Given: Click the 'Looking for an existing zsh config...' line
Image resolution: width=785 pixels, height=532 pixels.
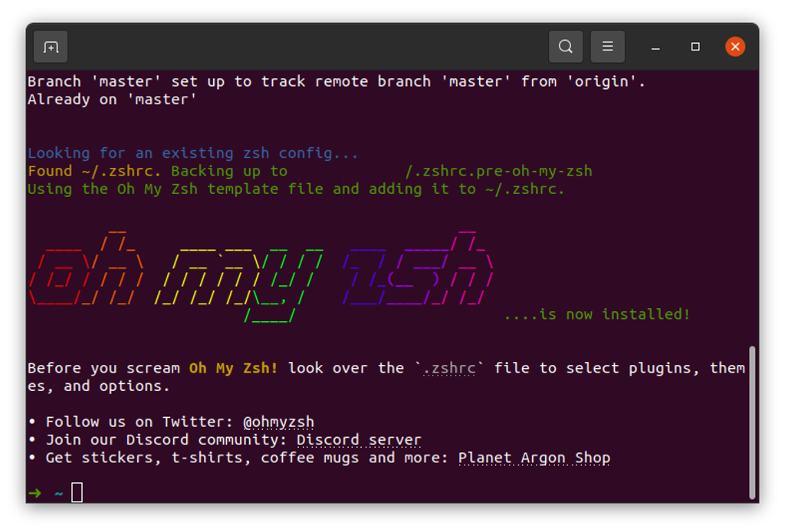Looking at the screenshot, I should tap(192, 153).
